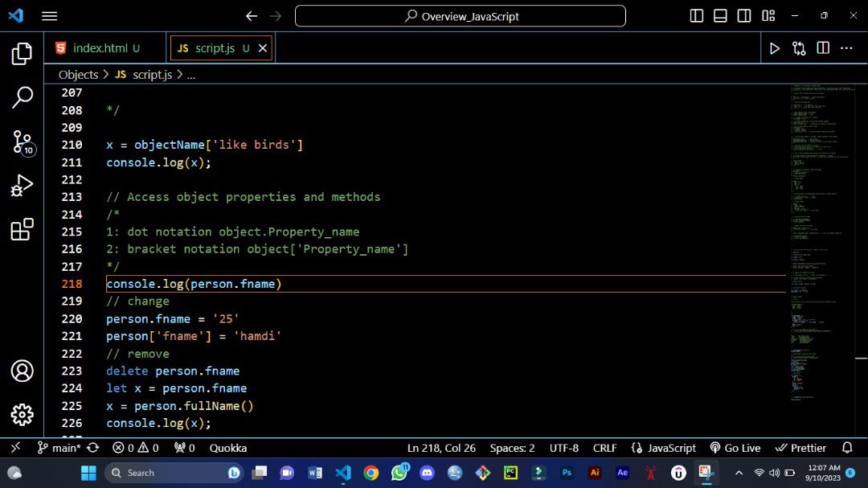Click the remote window indicator in status bar
The height and width of the screenshot is (488, 868).
[x=15, y=448]
